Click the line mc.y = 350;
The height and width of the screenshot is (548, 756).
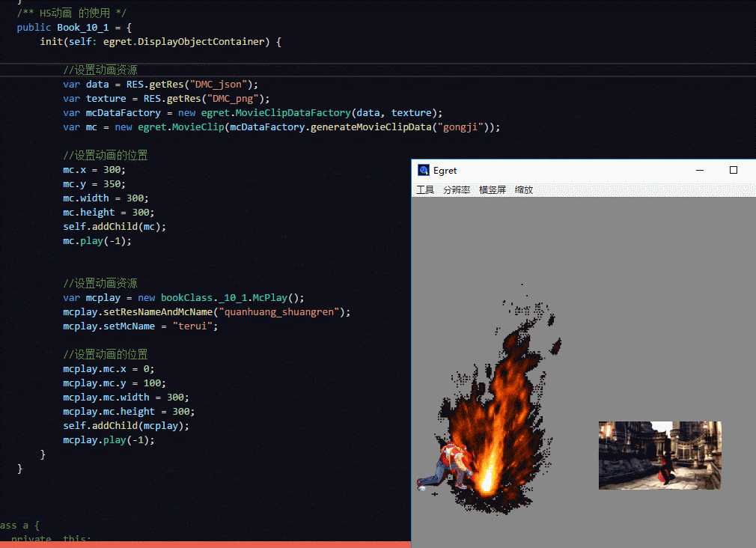pos(94,184)
